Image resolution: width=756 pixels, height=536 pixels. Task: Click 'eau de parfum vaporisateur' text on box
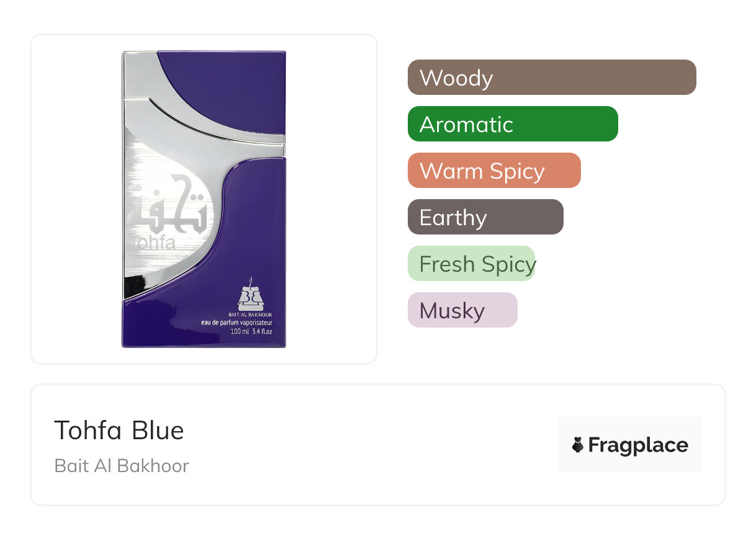[x=237, y=323]
